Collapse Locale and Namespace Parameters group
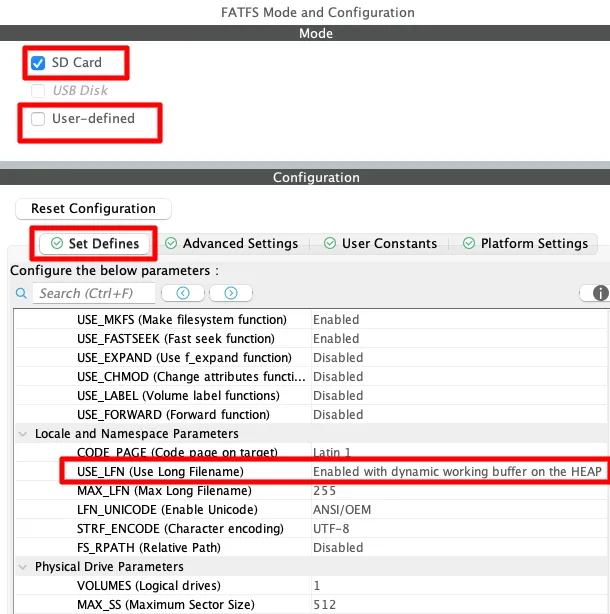The height and width of the screenshot is (614, 610). (23, 434)
